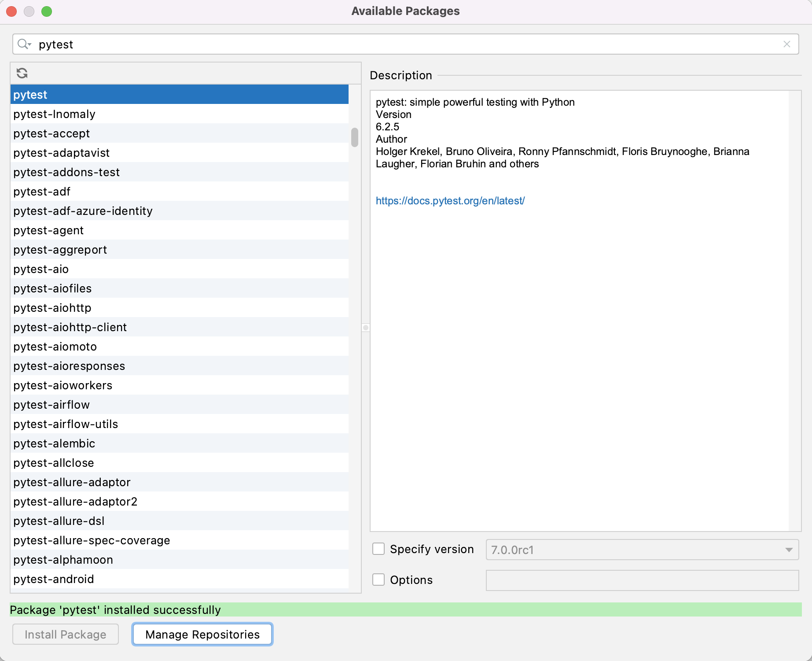Click the Manage Repositories button
The height and width of the screenshot is (661, 812).
click(x=202, y=634)
